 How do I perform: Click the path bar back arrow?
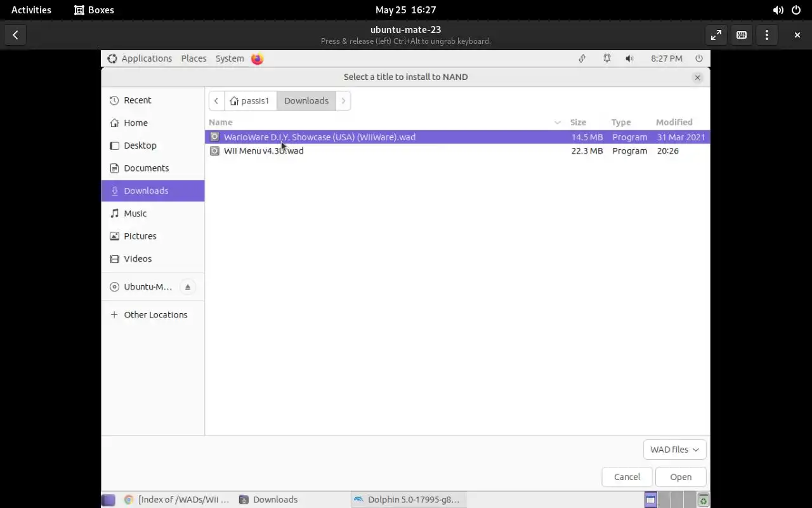(x=216, y=101)
